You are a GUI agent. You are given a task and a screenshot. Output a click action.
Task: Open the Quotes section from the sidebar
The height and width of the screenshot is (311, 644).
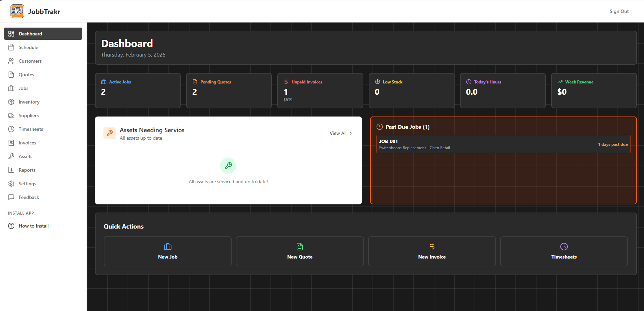pyautogui.click(x=26, y=75)
